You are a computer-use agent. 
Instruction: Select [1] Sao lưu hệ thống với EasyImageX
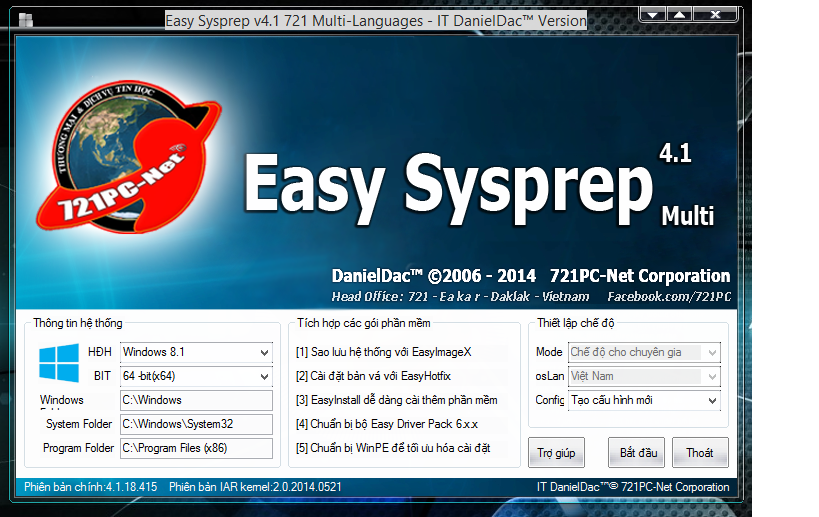click(x=384, y=352)
